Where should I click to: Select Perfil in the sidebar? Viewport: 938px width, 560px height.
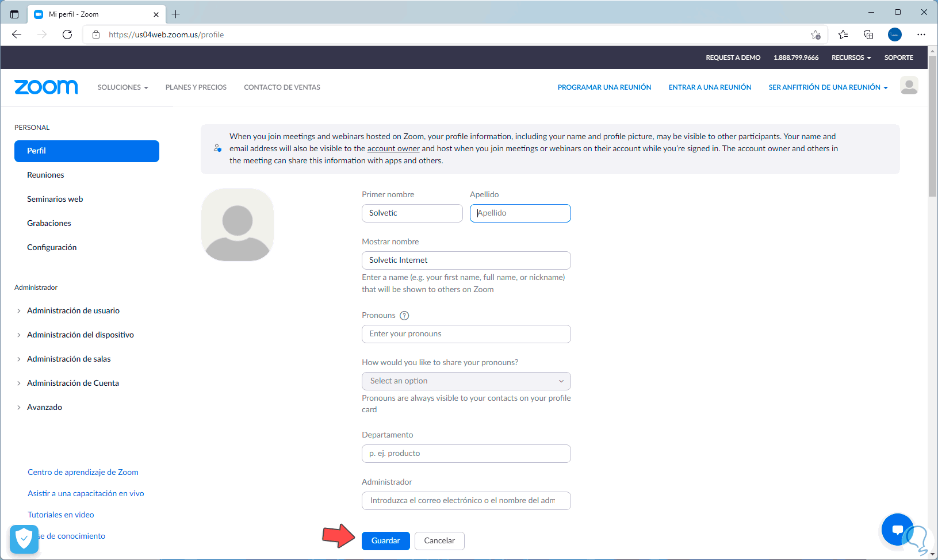[x=87, y=151]
